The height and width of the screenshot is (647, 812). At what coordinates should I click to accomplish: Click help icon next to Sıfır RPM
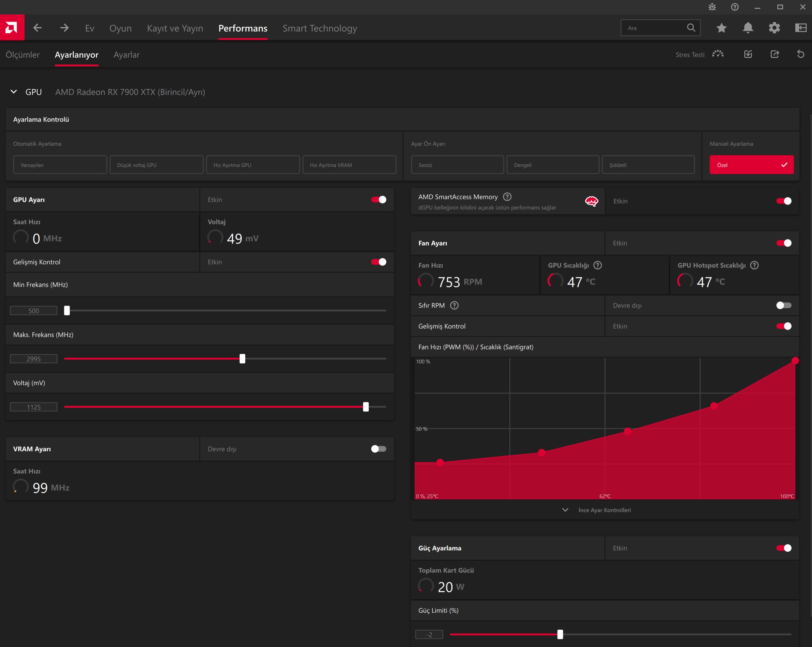coord(455,305)
